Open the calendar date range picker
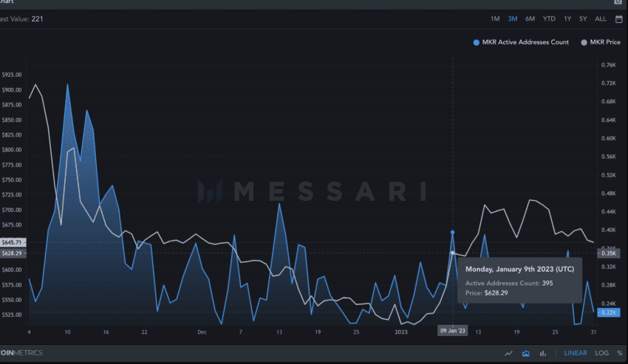Screen dimensions: 628x364 pos(619,18)
